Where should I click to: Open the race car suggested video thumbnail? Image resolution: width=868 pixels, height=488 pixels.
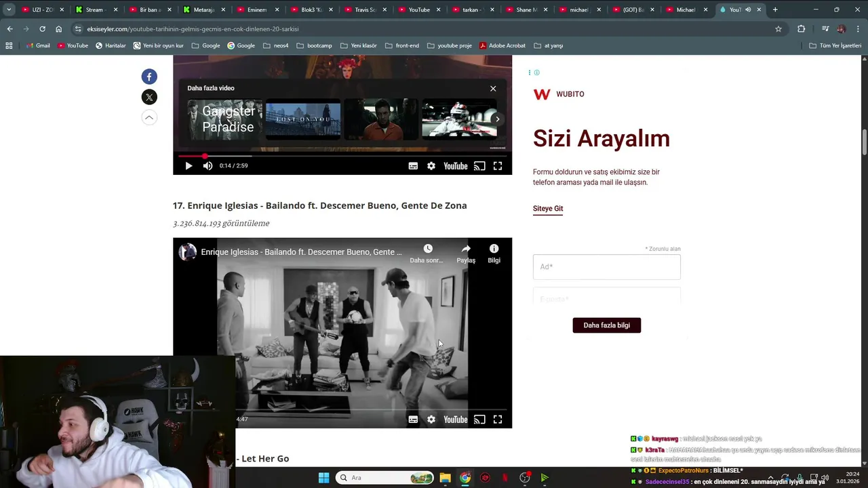(459, 119)
